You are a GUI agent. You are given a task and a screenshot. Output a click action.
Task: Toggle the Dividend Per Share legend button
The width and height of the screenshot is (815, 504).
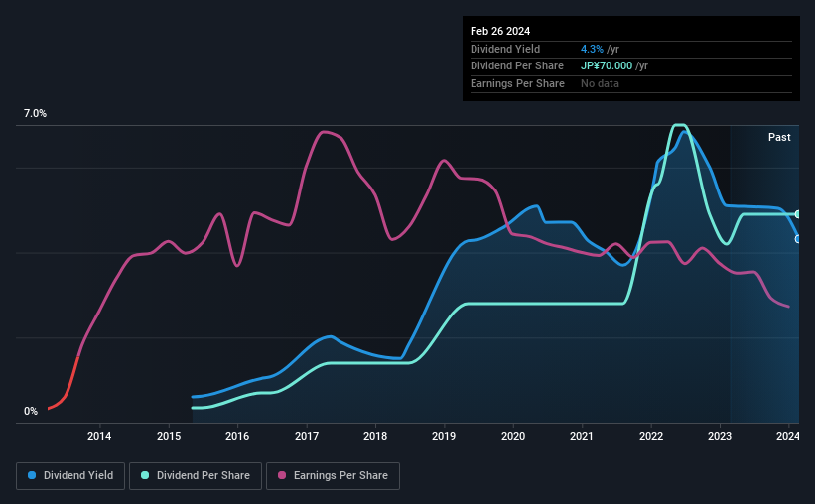coord(196,475)
